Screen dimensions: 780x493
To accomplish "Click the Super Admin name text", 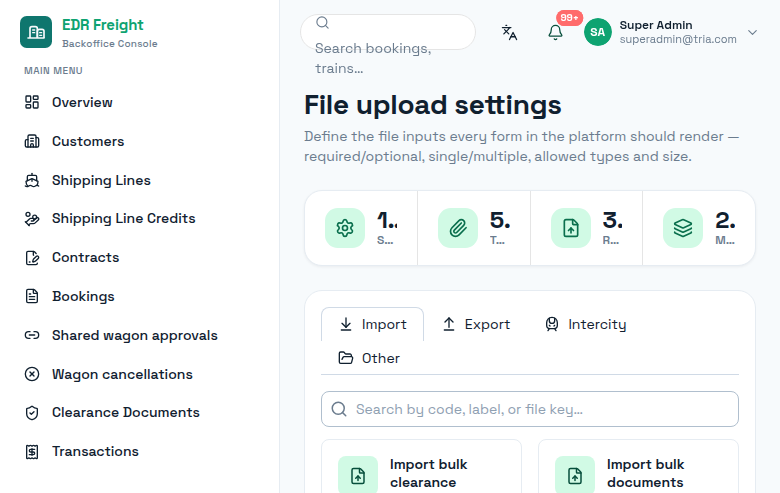I will (656, 25).
